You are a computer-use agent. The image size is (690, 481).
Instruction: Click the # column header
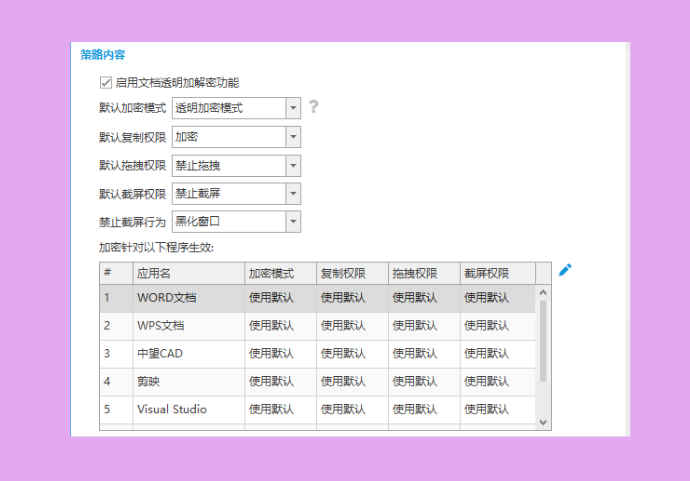(116, 273)
